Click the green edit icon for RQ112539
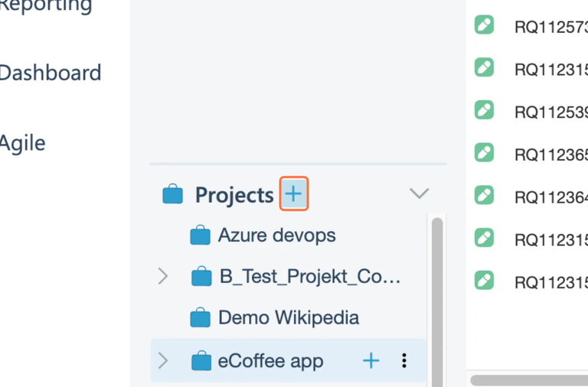The height and width of the screenshot is (387, 588). tap(484, 110)
